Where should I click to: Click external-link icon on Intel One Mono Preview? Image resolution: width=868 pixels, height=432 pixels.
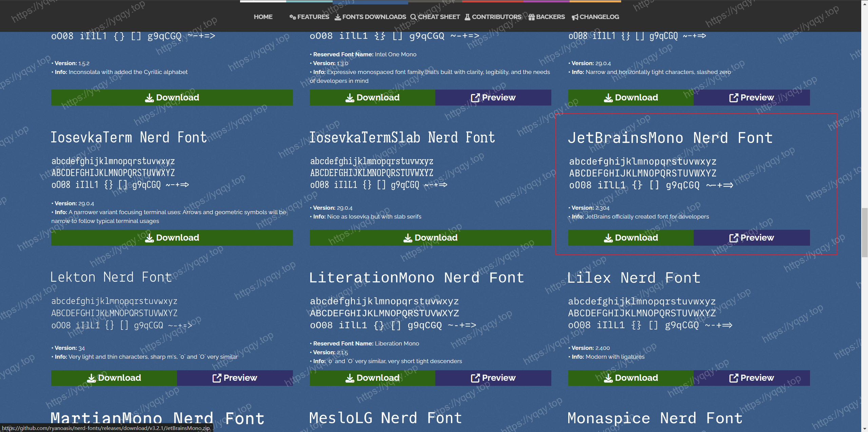(x=475, y=98)
